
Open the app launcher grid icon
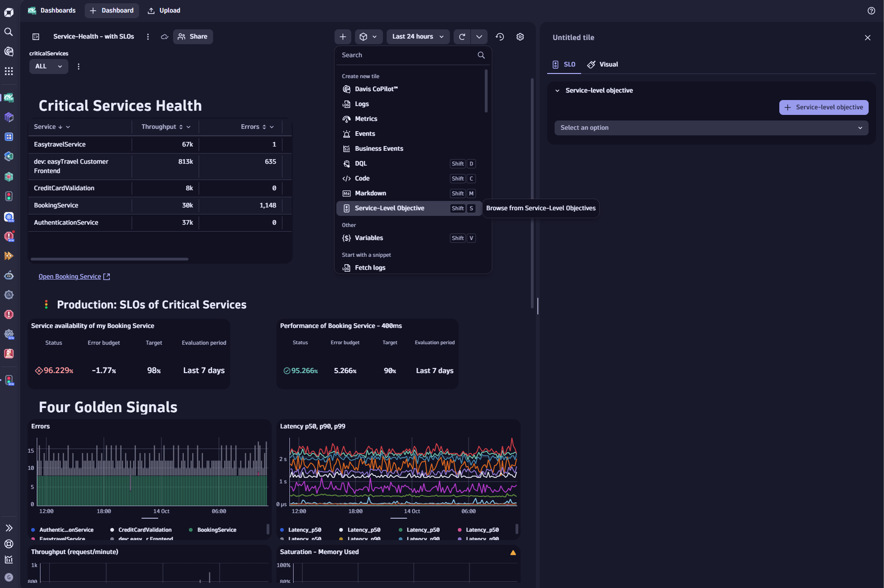click(9, 71)
